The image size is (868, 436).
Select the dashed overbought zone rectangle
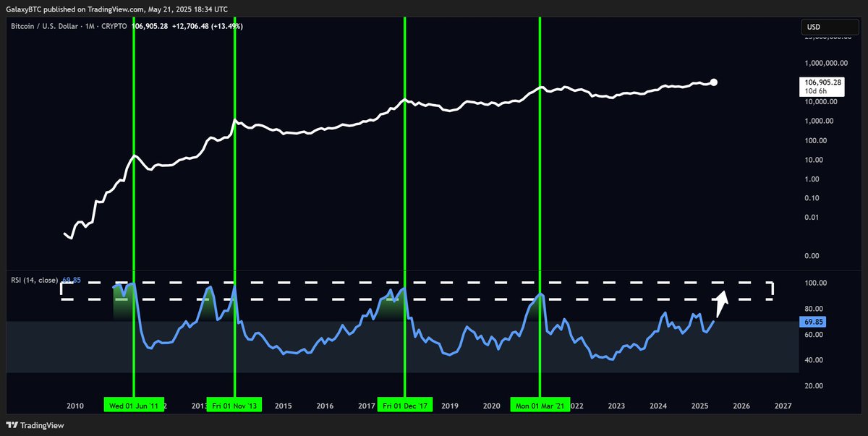coord(418,289)
